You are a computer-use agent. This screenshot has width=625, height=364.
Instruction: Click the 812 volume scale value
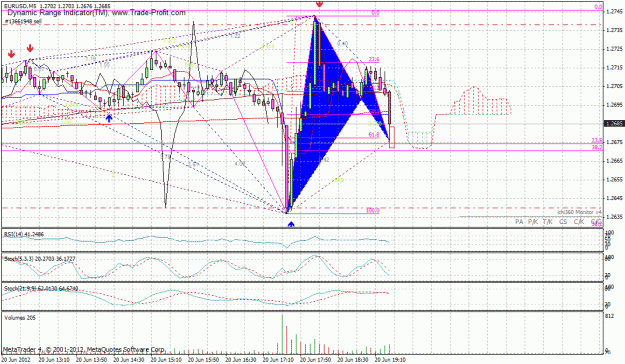click(609, 316)
